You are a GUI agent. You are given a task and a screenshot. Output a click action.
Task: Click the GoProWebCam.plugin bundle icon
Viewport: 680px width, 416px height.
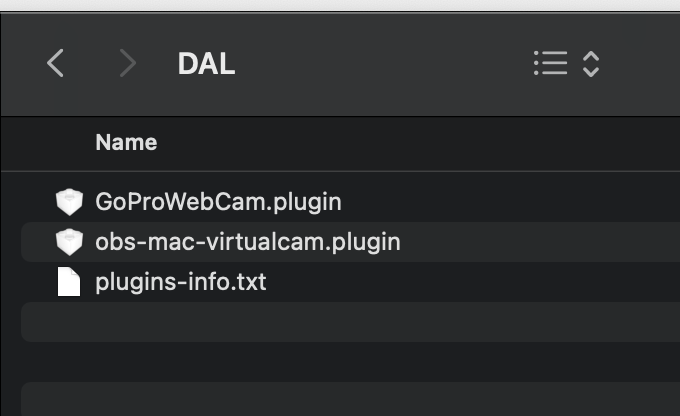point(69,202)
